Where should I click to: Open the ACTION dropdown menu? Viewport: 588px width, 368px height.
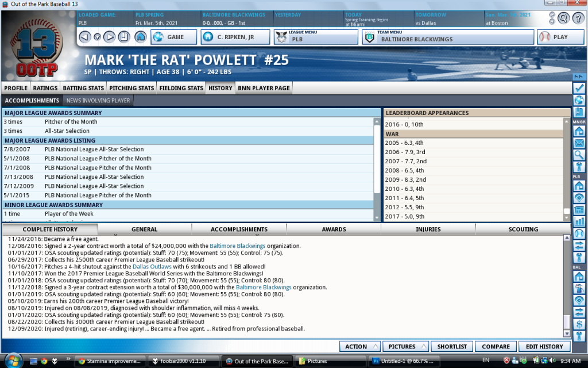coord(360,347)
